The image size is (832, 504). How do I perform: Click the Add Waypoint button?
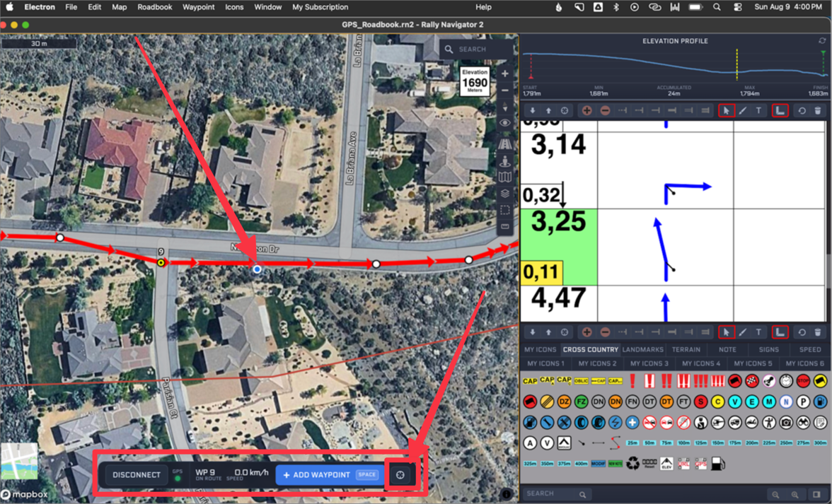point(330,475)
